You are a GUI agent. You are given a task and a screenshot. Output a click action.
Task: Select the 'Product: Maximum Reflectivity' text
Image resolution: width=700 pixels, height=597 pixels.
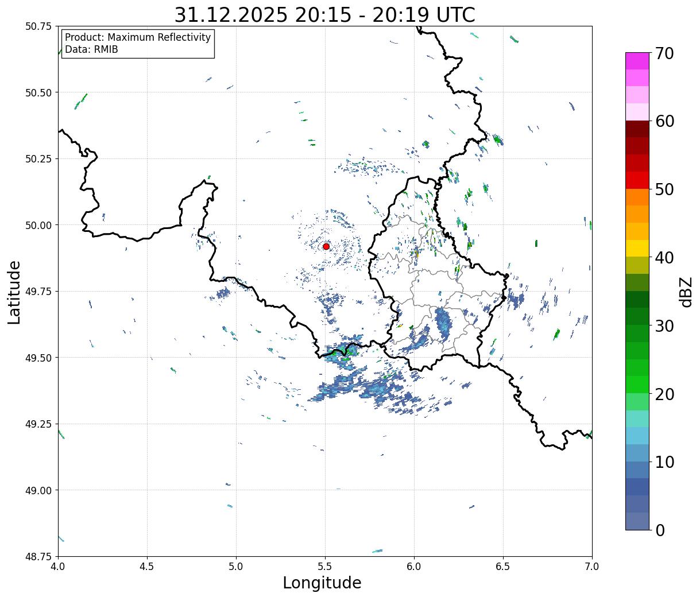[x=138, y=37]
